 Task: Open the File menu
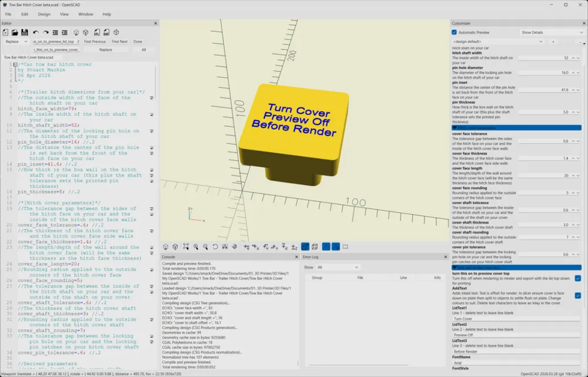(8, 14)
